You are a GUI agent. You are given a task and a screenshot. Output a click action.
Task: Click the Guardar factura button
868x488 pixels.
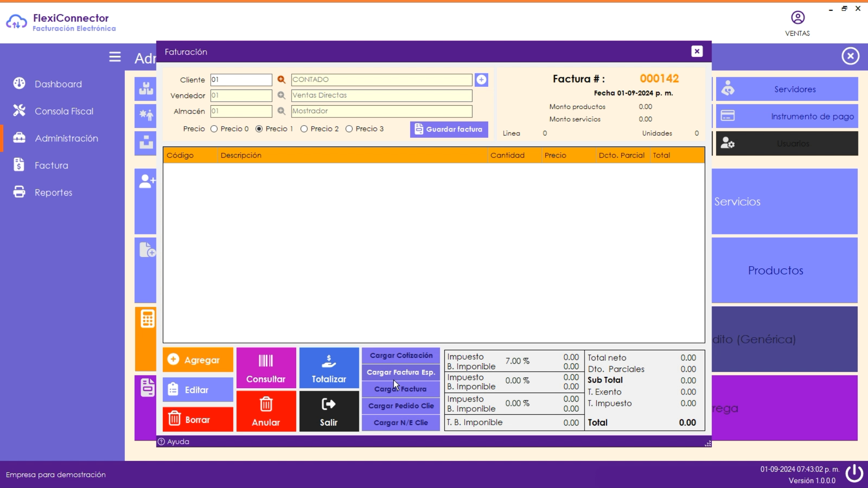449,129
